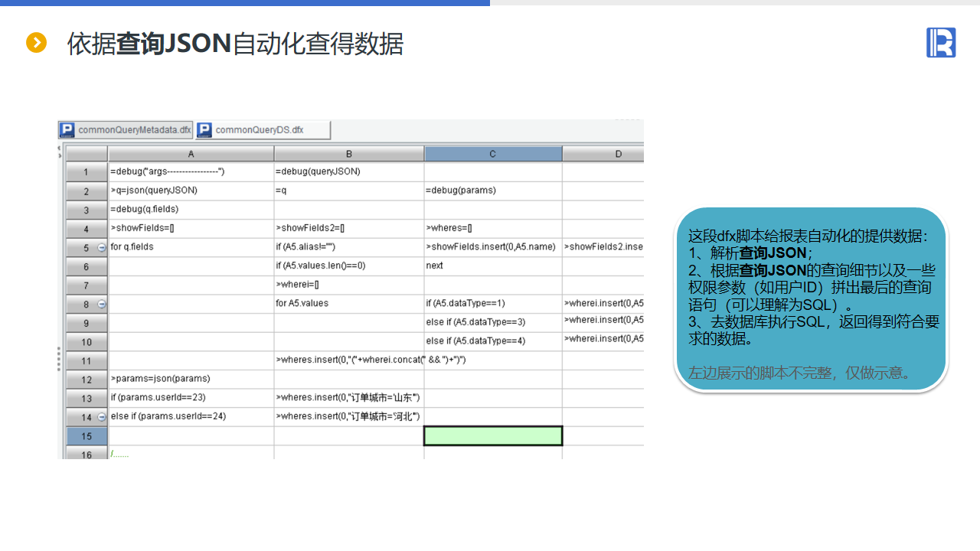Select cell with >params=json(params)

coord(191,380)
